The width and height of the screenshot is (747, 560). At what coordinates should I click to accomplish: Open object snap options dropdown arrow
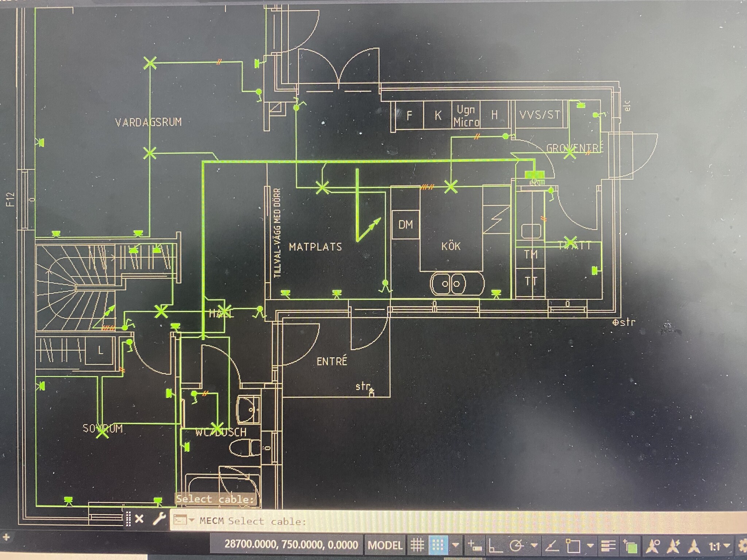click(590, 545)
